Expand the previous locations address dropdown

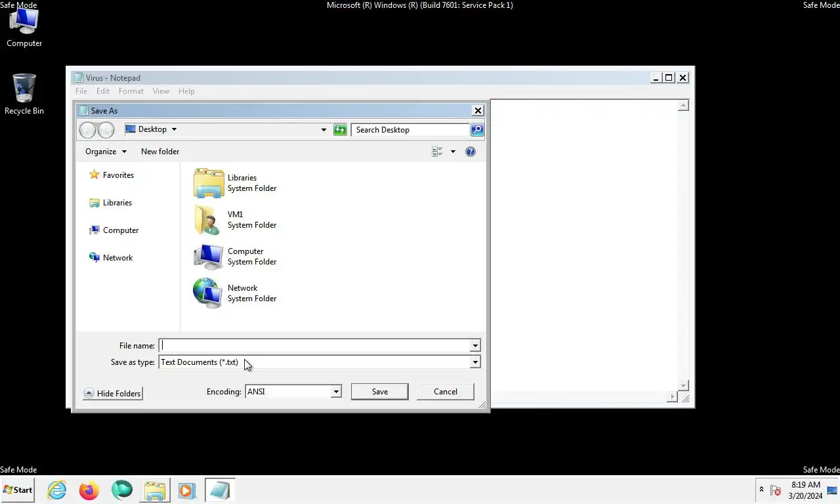click(324, 130)
